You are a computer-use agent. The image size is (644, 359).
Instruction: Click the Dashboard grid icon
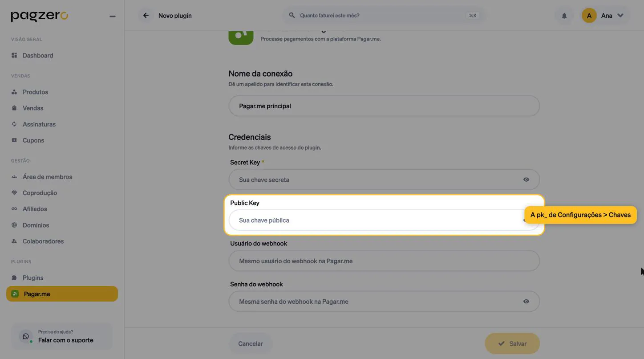tap(14, 55)
